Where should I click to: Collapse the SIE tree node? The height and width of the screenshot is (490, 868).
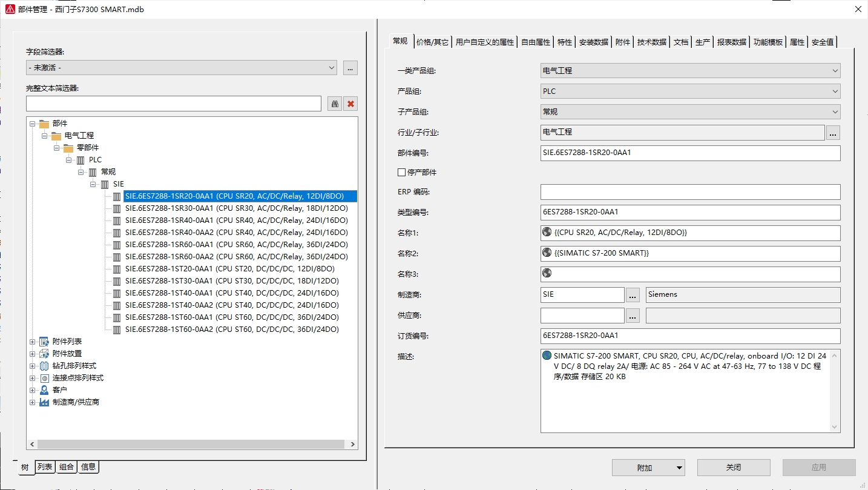pyautogui.click(x=93, y=184)
